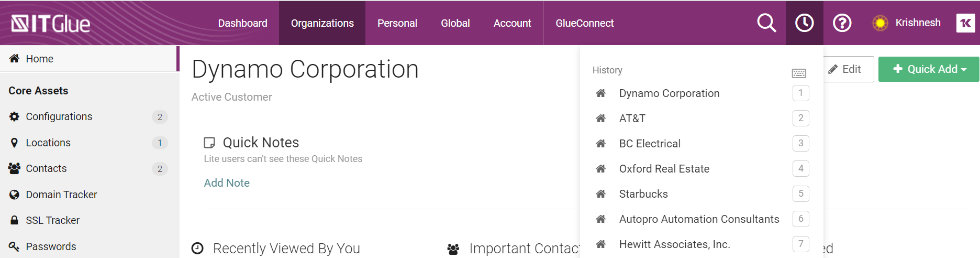Click the Important Contacts people icon
980x258 pixels.
(x=453, y=249)
